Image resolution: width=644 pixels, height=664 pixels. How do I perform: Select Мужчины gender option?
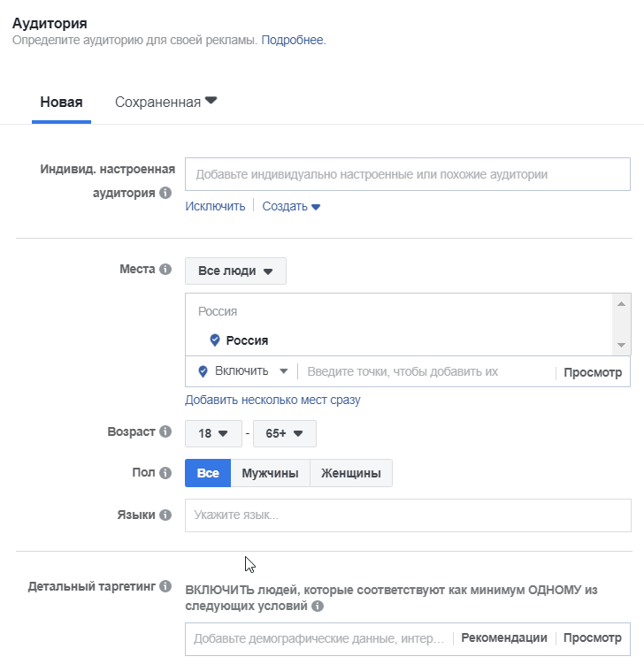(271, 473)
